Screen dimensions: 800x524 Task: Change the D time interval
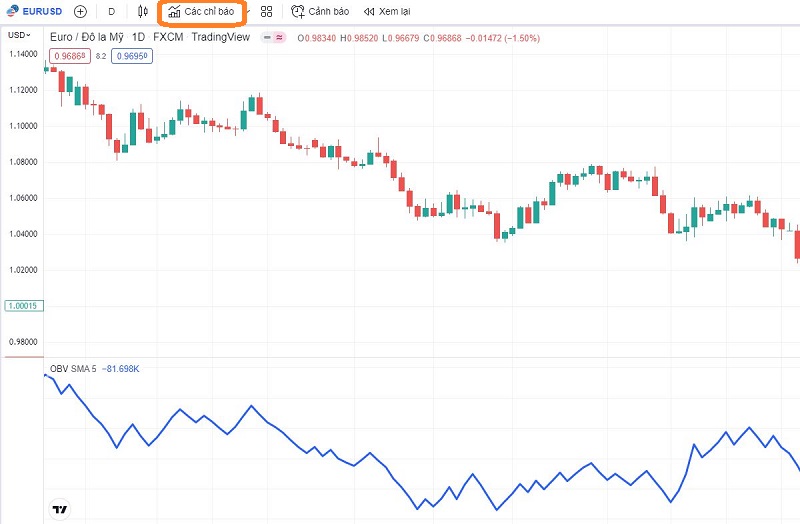[112, 11]
